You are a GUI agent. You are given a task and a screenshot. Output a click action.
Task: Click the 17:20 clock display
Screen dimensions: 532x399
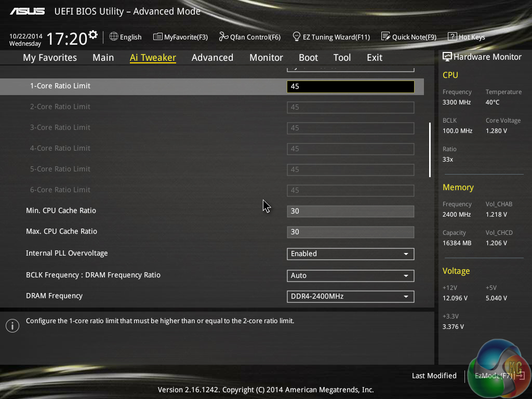point(66,38)
